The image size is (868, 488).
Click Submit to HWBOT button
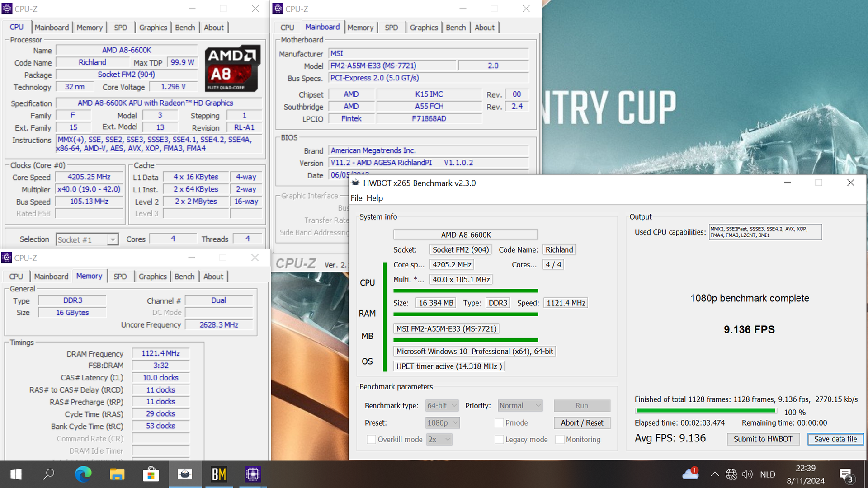763,439
